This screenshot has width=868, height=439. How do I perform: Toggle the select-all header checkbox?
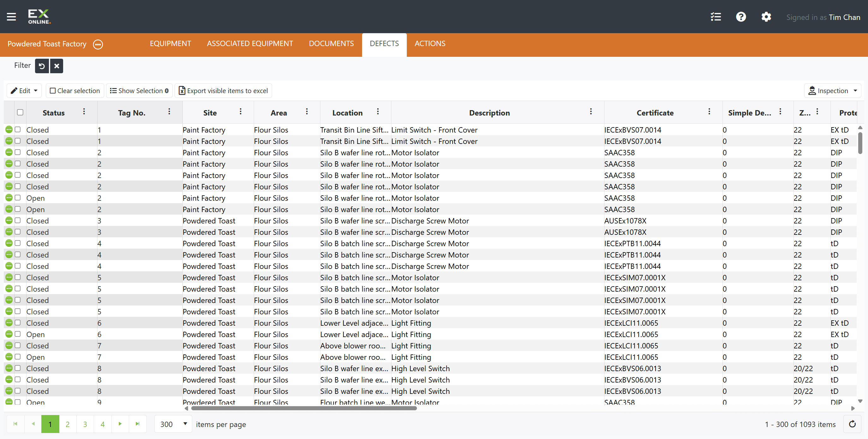(20, 112)
